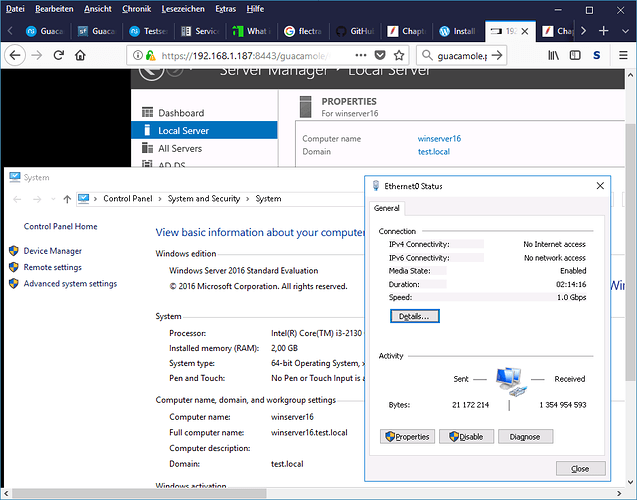Click the Firefox forward arrow button
The image size is (637, 500).
click(x=37, y=55)
